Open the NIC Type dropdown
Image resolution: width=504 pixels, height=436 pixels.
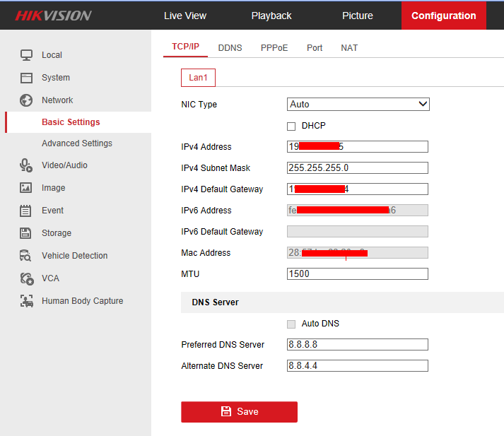click(358, 105)
